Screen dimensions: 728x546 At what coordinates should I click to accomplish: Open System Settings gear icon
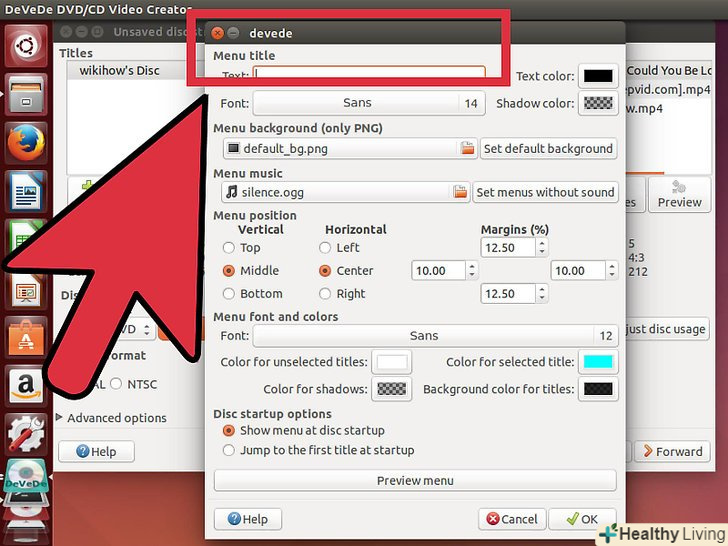[26, 434]
